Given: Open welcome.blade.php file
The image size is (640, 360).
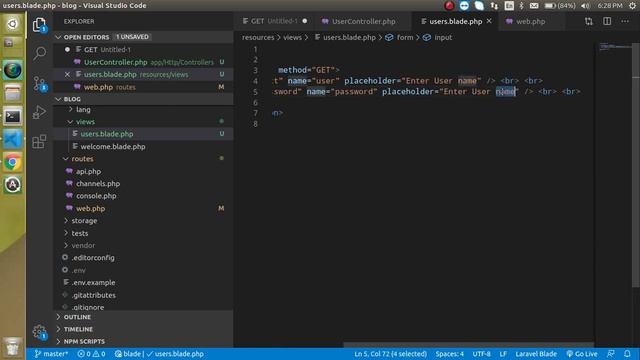Looking at the screenshot, I should (143, 147).
